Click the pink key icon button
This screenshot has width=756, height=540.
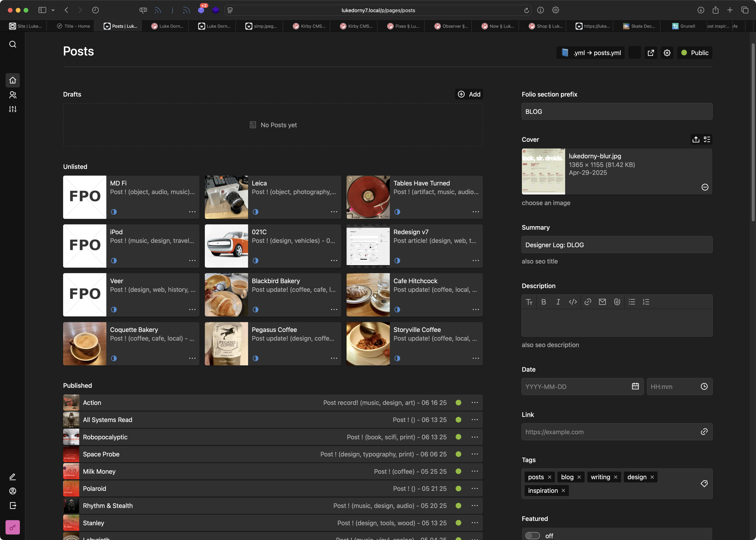(x=13, y=527)
